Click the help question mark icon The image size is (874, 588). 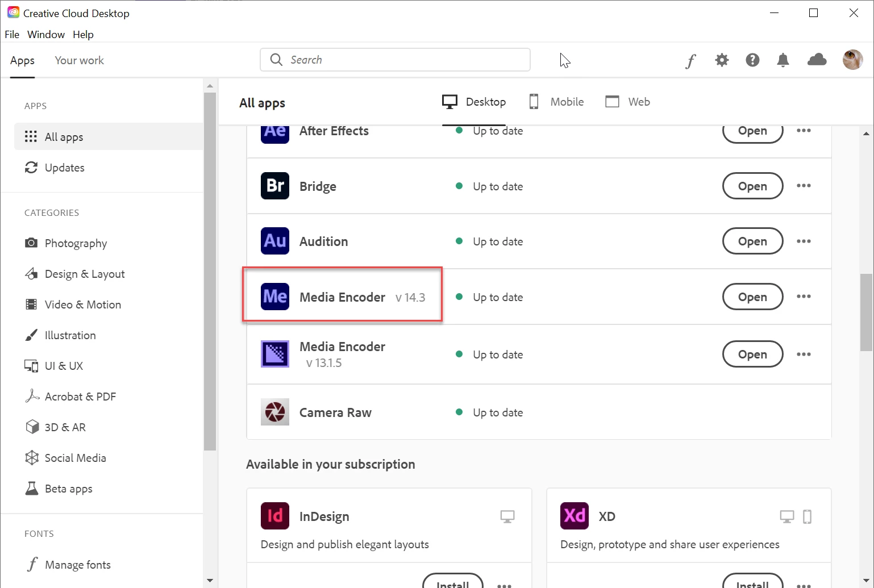click(752, 60)
